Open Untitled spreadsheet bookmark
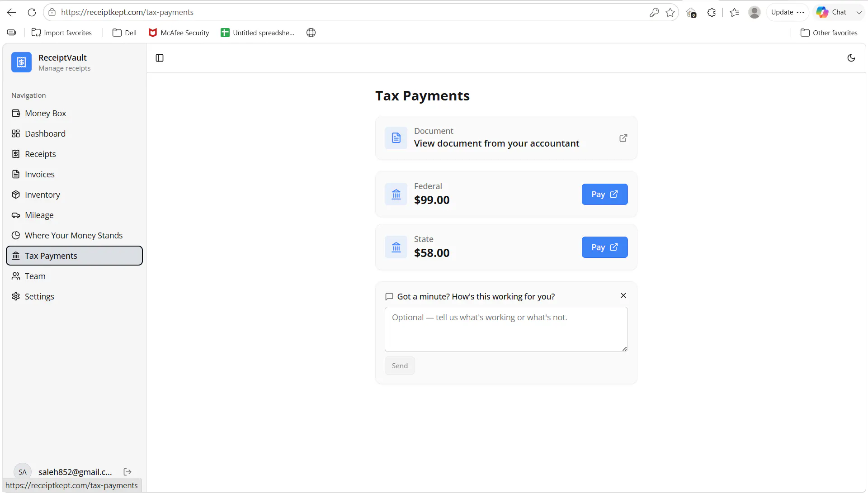 click(257, 33)
